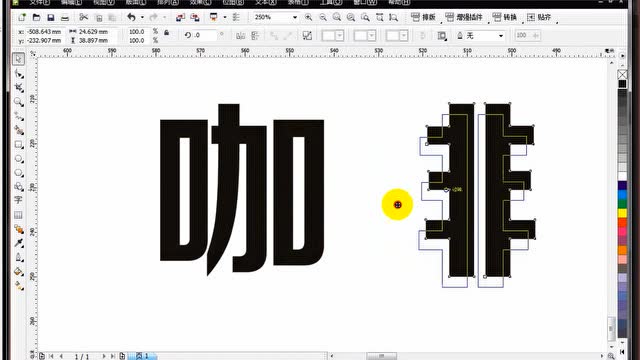Click the 排版 toolbar button
This screenshot has height=360, width=640.
[423, 17]
